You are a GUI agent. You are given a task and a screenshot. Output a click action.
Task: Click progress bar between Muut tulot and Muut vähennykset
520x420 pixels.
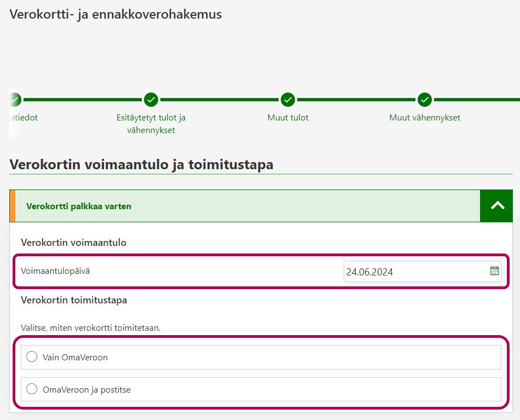pos(356,100)
